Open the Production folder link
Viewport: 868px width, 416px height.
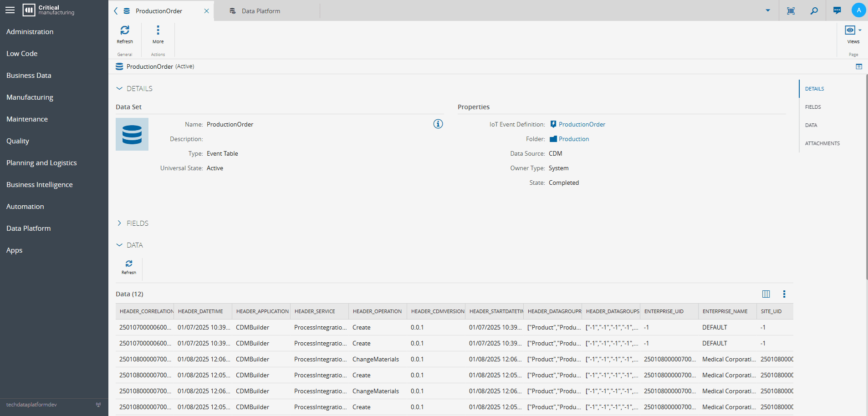[x=573, y=139]
